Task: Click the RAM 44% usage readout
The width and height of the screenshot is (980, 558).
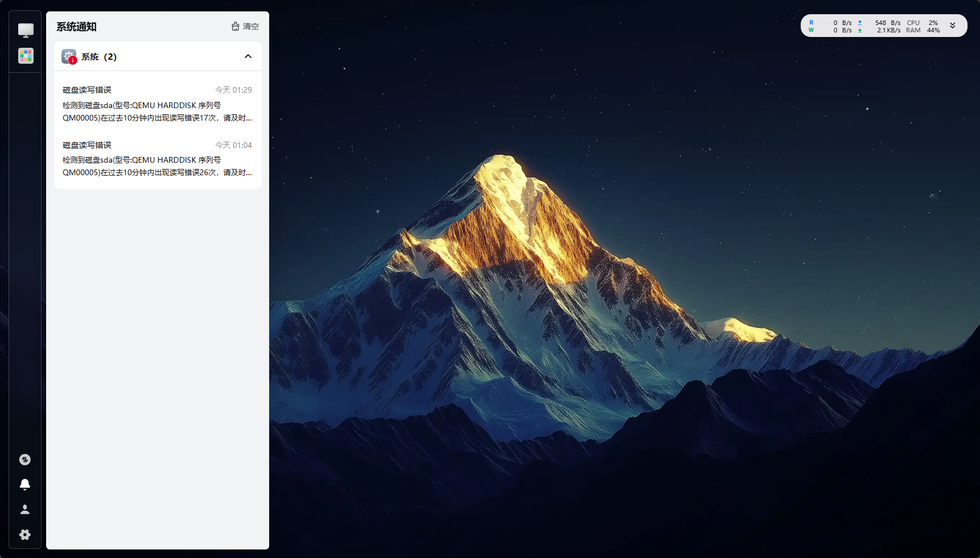Action: tap(923, 30)
